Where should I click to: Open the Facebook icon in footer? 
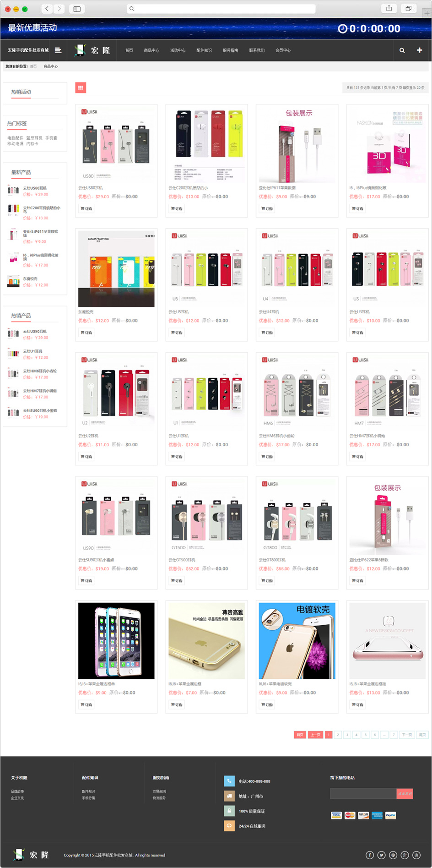pyautogui.click(x=370, y=855)
